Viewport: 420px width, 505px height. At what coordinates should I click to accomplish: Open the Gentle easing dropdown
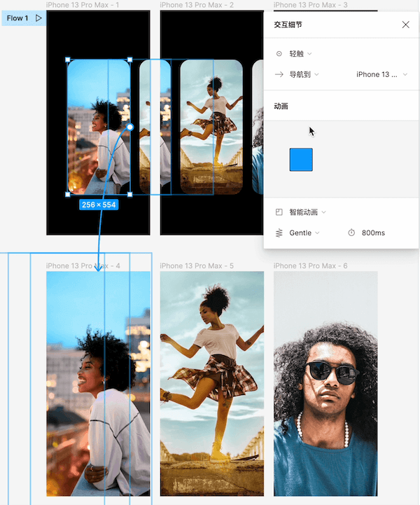pos(304,233)
